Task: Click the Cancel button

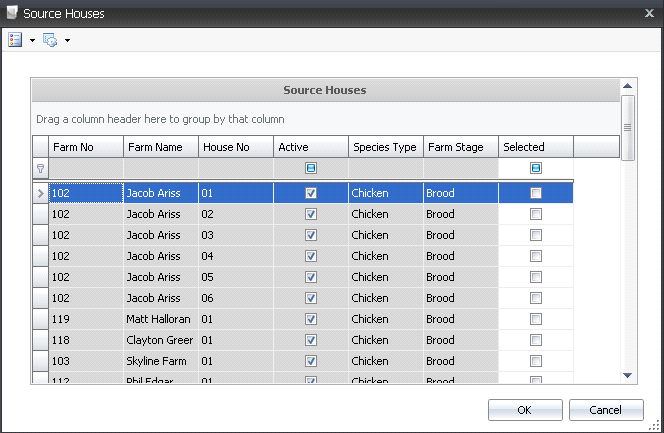Action: (x=606, y=410)
